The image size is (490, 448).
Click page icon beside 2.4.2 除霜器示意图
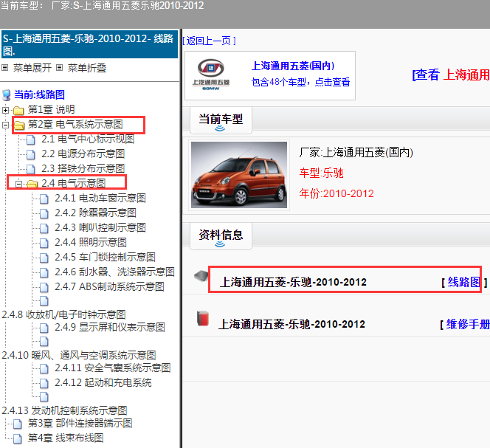(44, 213)
